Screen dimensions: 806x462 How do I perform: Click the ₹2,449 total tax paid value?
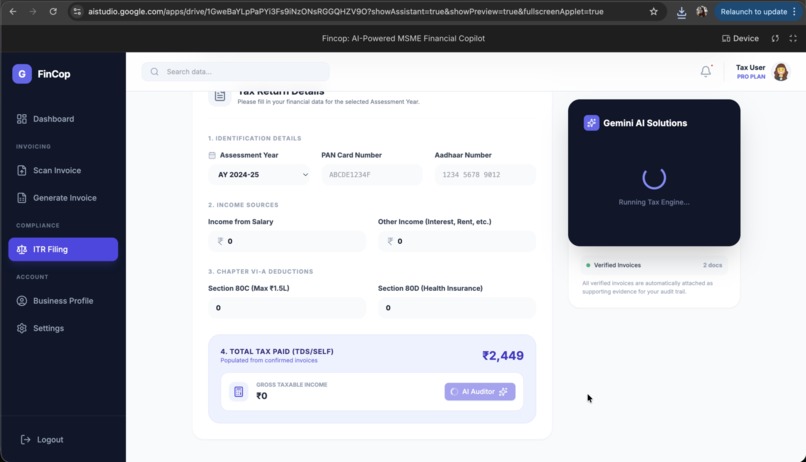[x=503, y=356]
